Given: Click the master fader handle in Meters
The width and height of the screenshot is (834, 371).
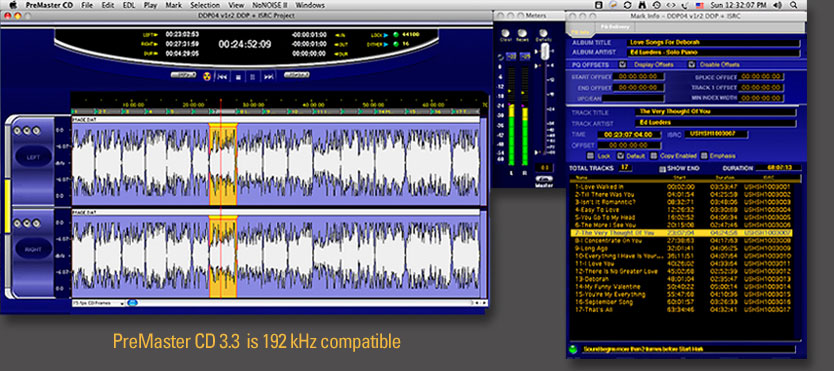Looking at the screenshot, I should coord(544,52).
